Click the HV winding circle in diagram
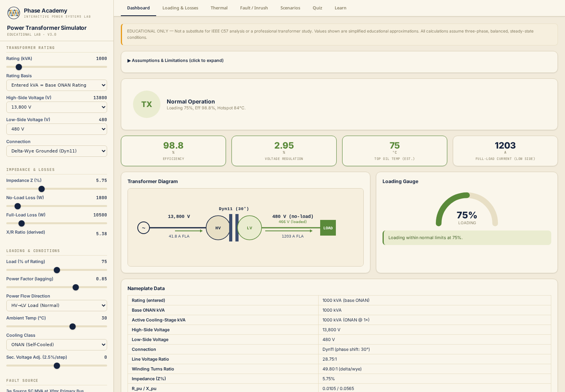The image size is (565, 392). [218, 228]
